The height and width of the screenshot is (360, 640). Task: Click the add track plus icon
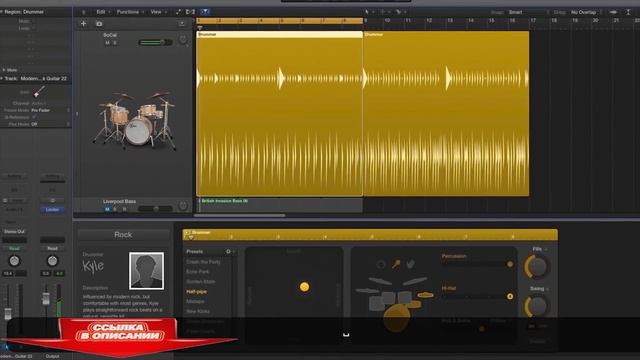[x=83, y=24]
